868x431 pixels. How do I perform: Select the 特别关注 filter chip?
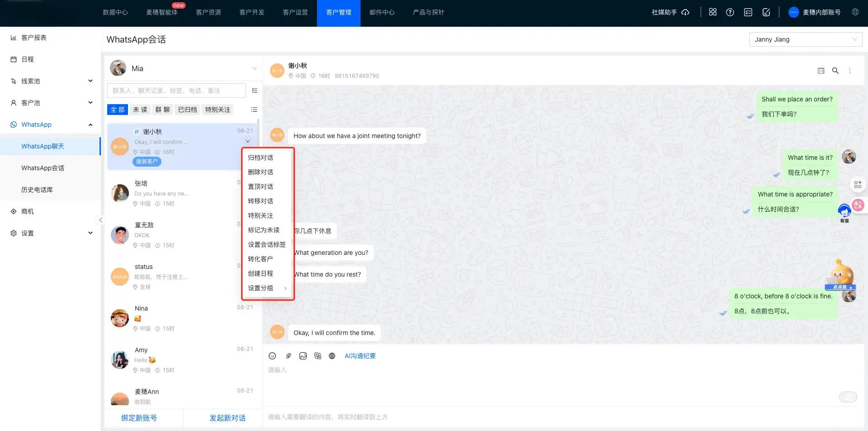click(218, 110)
